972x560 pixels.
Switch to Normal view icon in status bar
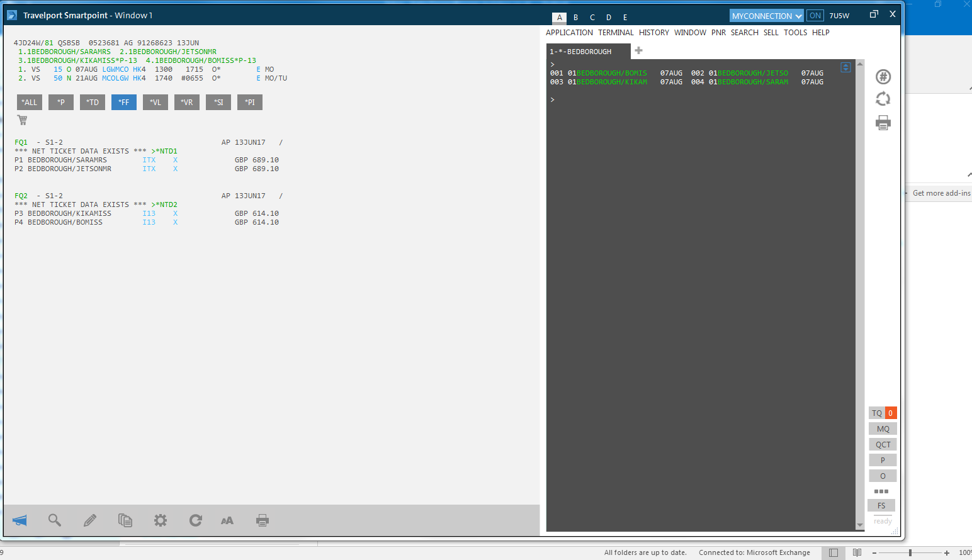(834, 552)
